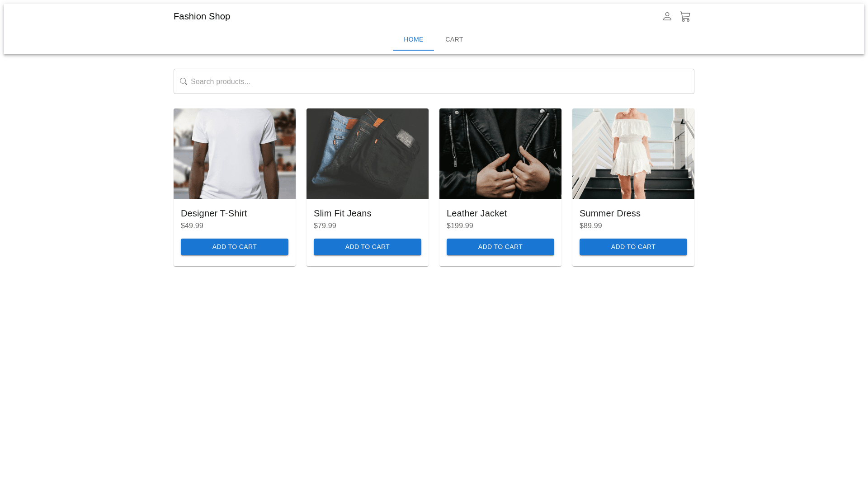Switch to the Cart tab
The height and width of the screenshot is (488, 868).
[x=454, y=39]
